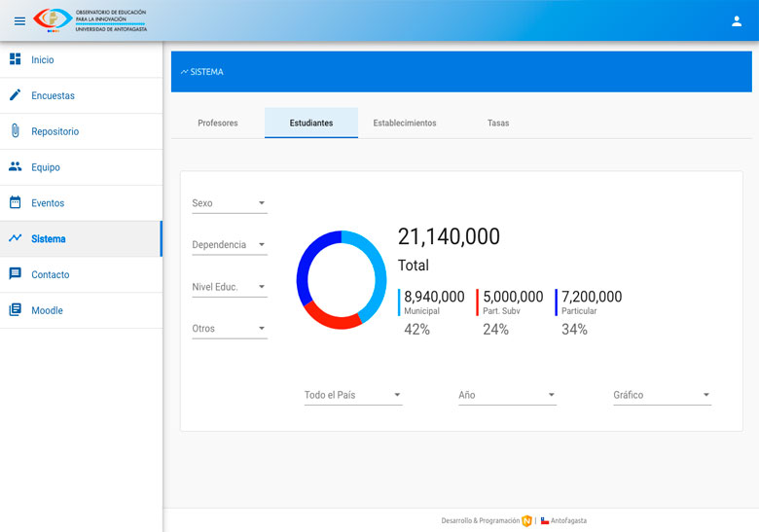759x532 pixels.
Task: Click the Observatorio de Educación logo
Action: pyautogui.click(x=90, y=20)
